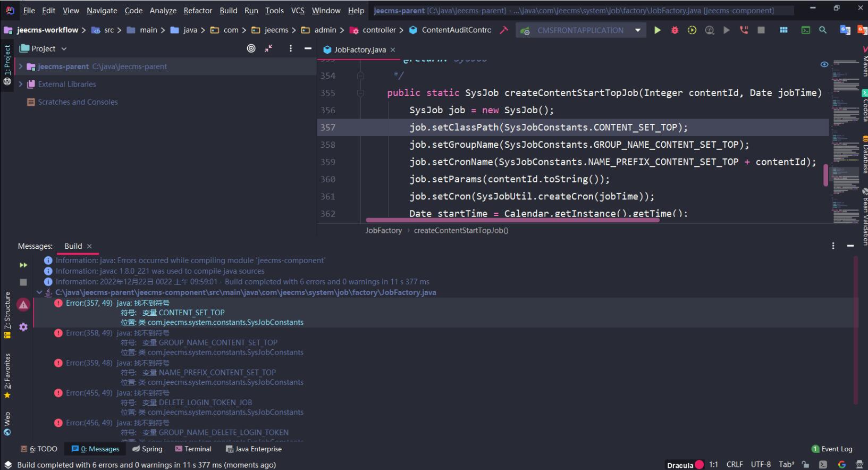Start debugging with the red bug icon
The image size is (868, 470).
pyautogui.click(x=675, y=30)
